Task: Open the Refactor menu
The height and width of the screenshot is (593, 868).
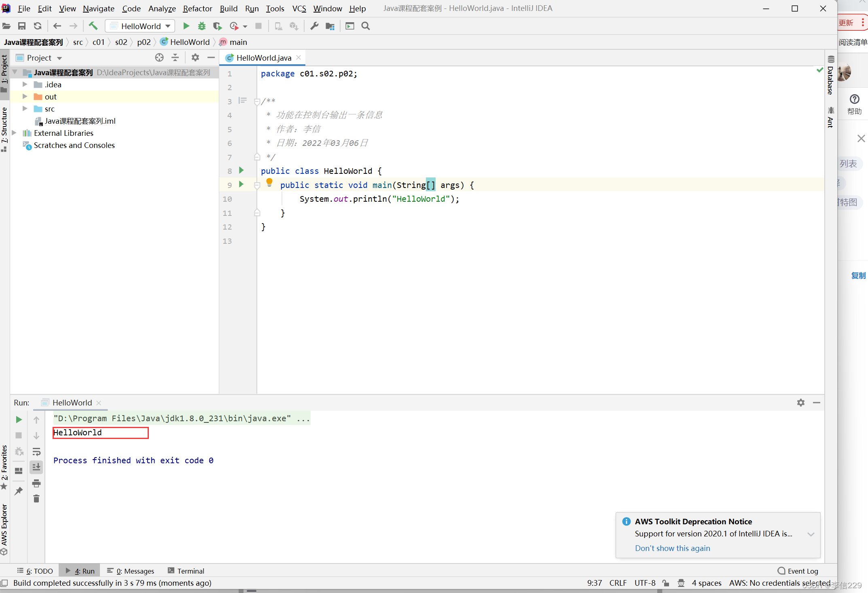Action: tap(197, 8)
